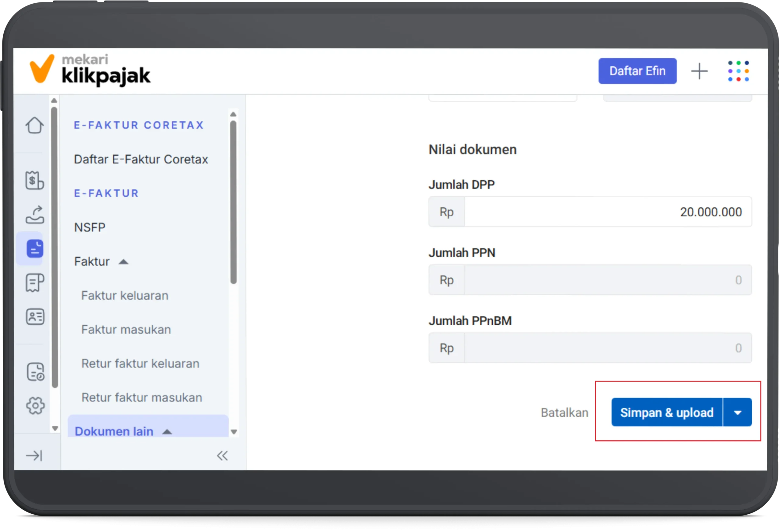Collapse the Faktur submenu
Screen dimensions: 780x532
coord(123,262)
